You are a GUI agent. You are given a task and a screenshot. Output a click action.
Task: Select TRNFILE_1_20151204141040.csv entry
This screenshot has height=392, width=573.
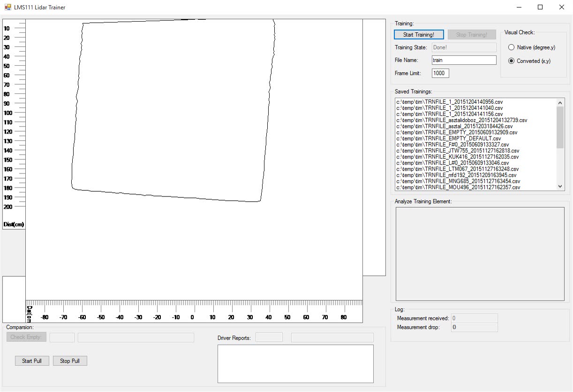450,108
